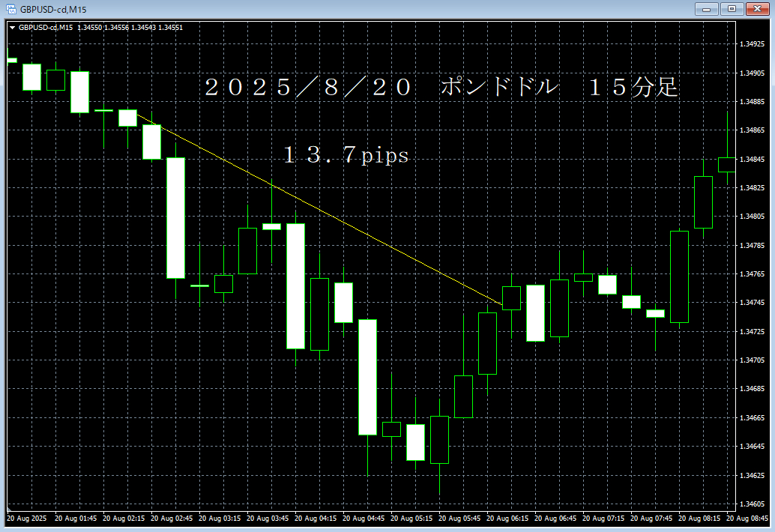Click the '20 Aug 05:45' time axis label

(459, 519)
